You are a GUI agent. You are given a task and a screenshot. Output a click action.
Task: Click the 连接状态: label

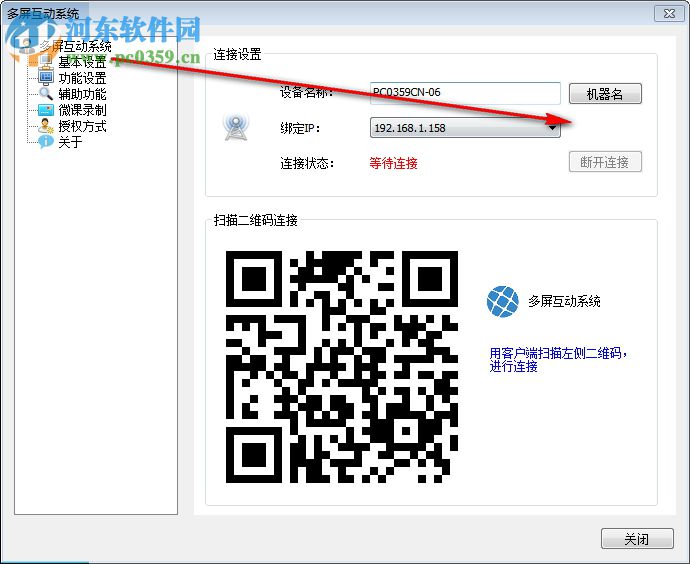(x=307, y=163)
